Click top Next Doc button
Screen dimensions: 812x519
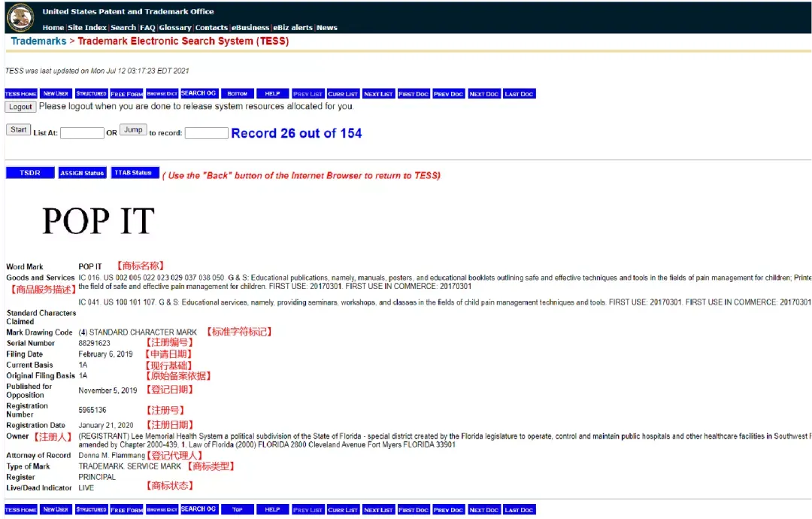pyautogui.click(x=484, y=94)
